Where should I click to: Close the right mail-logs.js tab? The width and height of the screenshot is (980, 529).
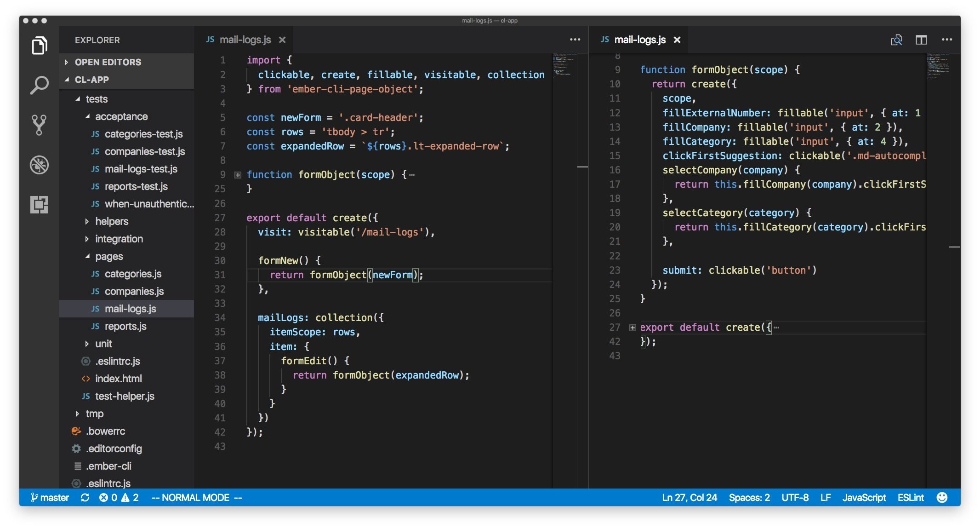677,40
